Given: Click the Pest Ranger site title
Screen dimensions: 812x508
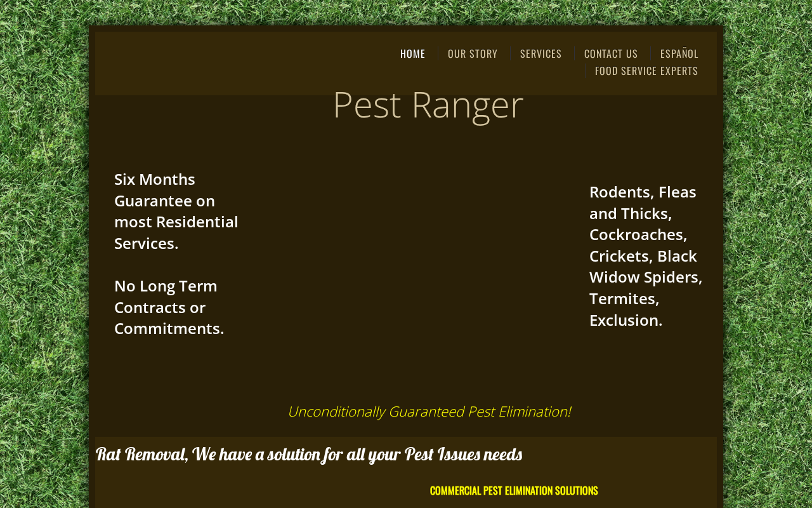Looking at the screenshot, I should [428, 104].
